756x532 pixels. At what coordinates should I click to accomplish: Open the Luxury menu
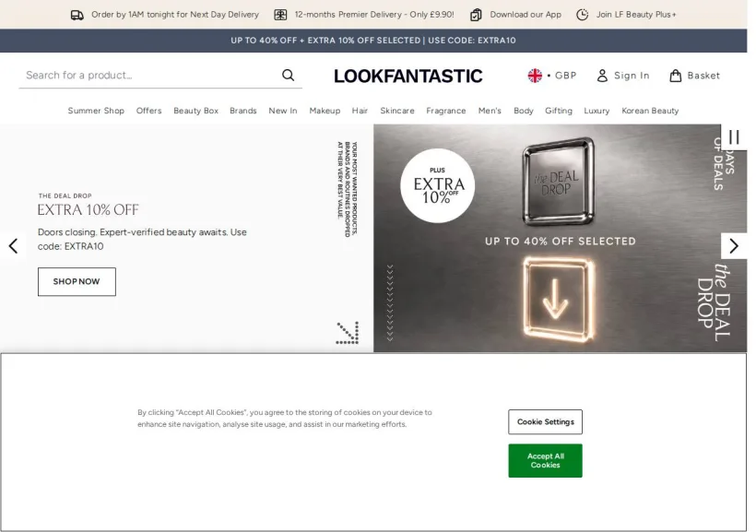[x=597, y=111]
